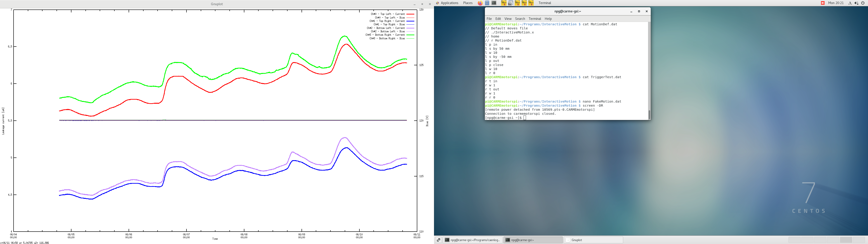Select caenlog terminal taskbar button
Viewport: 868px width, 244px height.
472,240
